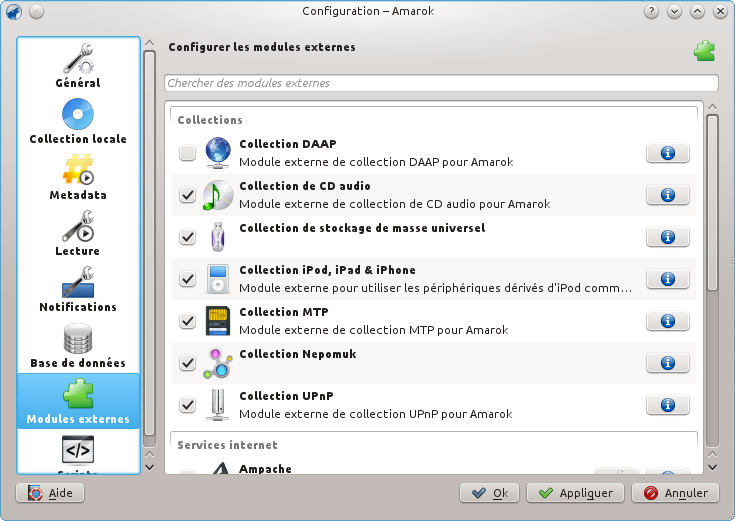Click the Collection Nepomuk icon
This screenshot has width=735, height=521.
click(218, 363)
